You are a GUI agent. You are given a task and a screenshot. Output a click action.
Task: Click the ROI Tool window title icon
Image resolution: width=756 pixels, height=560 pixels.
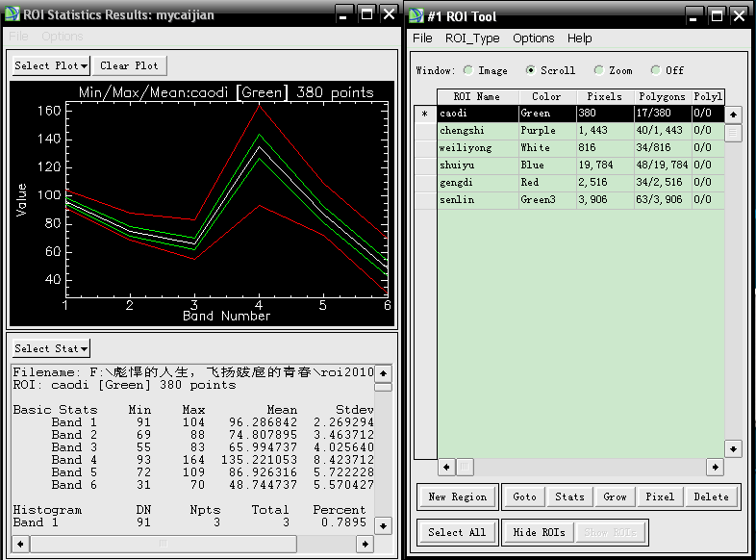[x=416, y=16]
